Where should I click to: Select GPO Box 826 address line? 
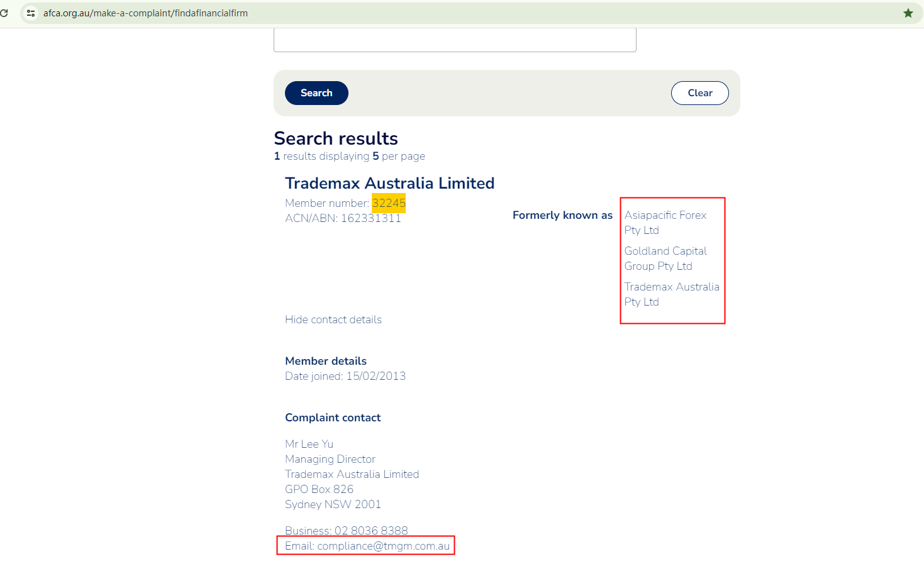click(x=319, y=489)
